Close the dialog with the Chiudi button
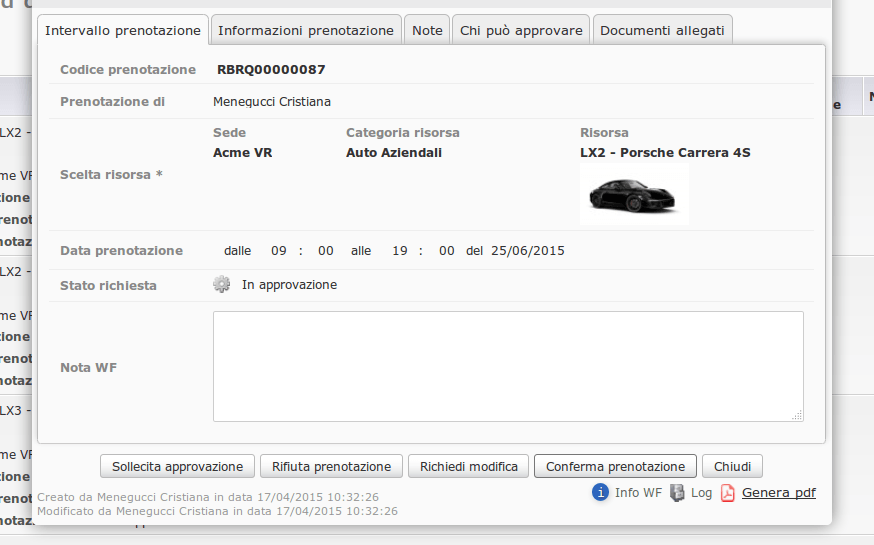 pyautogui.click(x=733, y=466)
